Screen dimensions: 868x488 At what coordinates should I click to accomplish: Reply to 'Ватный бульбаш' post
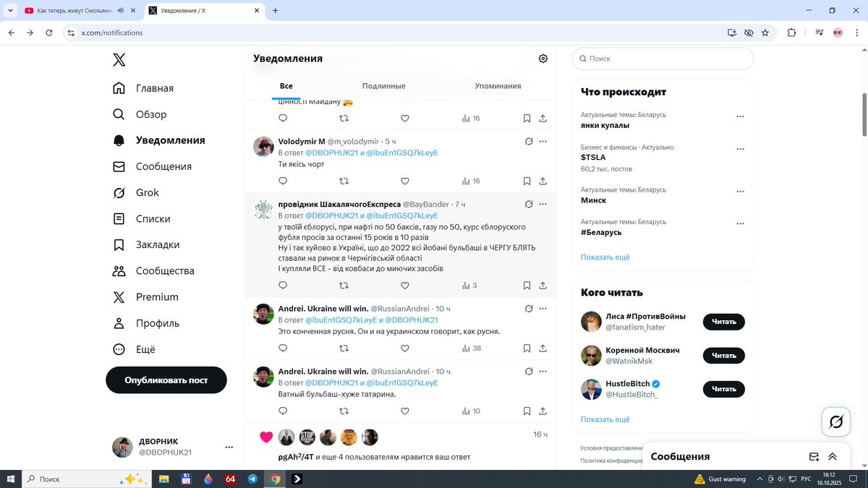[283, 411]
